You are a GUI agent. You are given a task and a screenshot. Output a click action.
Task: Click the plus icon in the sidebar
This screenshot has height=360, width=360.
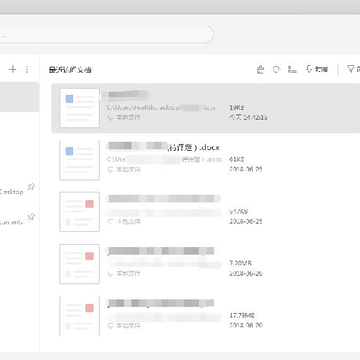click(x=13, y=69)
